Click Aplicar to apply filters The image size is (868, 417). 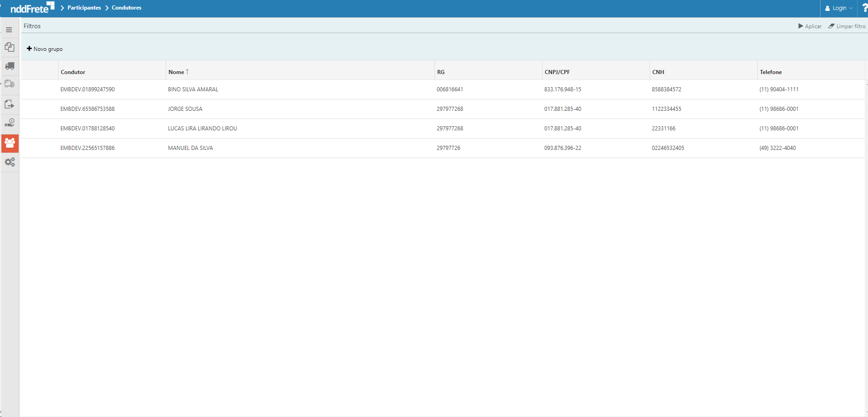810,26
